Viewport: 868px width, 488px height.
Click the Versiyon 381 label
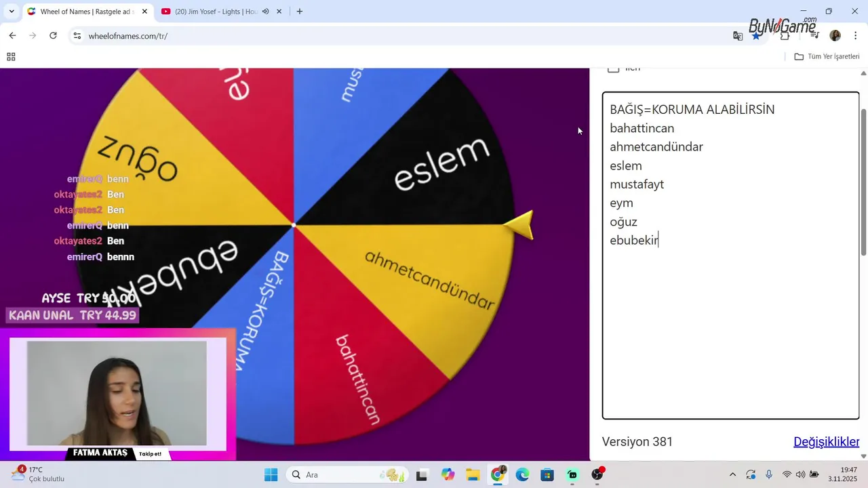pyautogui.click(x=637, y=442)
